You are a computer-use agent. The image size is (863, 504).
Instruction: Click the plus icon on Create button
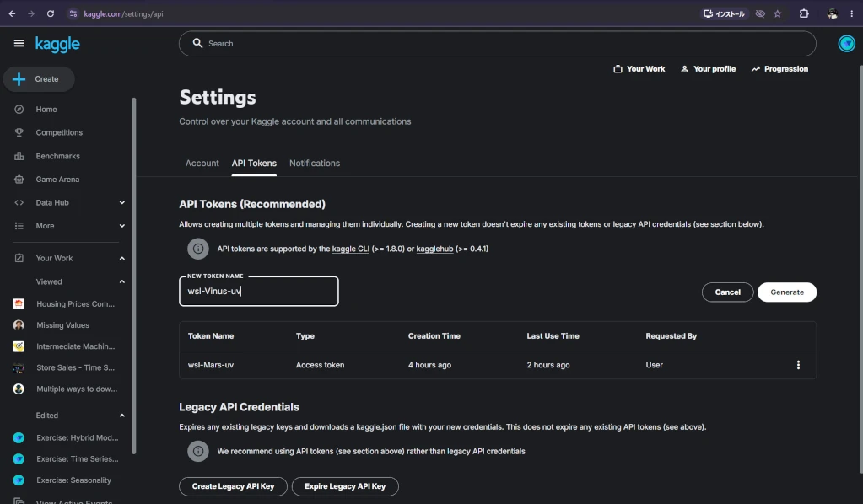19,79
